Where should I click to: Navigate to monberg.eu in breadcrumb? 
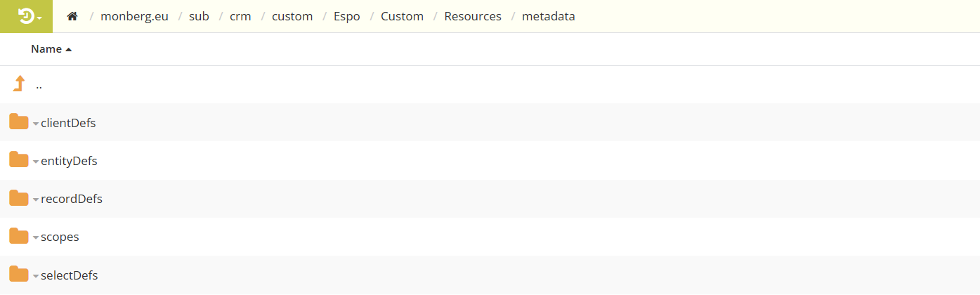pyautogui.click(x=134, y=16)
